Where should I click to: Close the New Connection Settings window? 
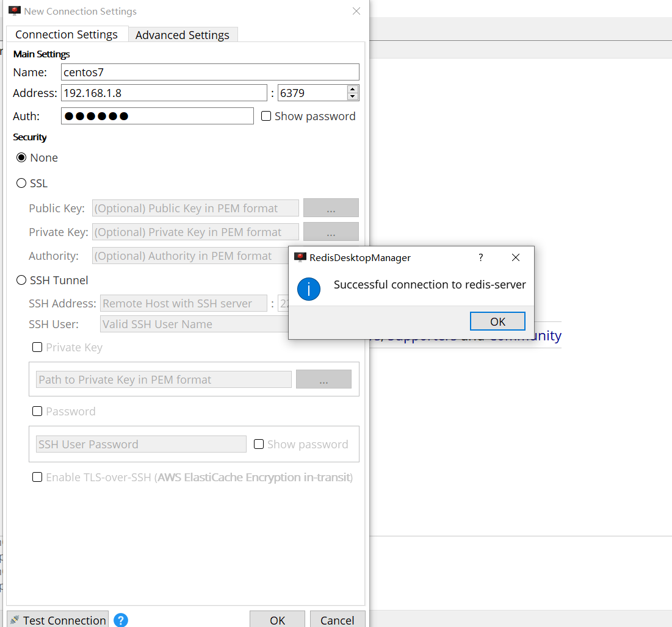pos(356,11)
